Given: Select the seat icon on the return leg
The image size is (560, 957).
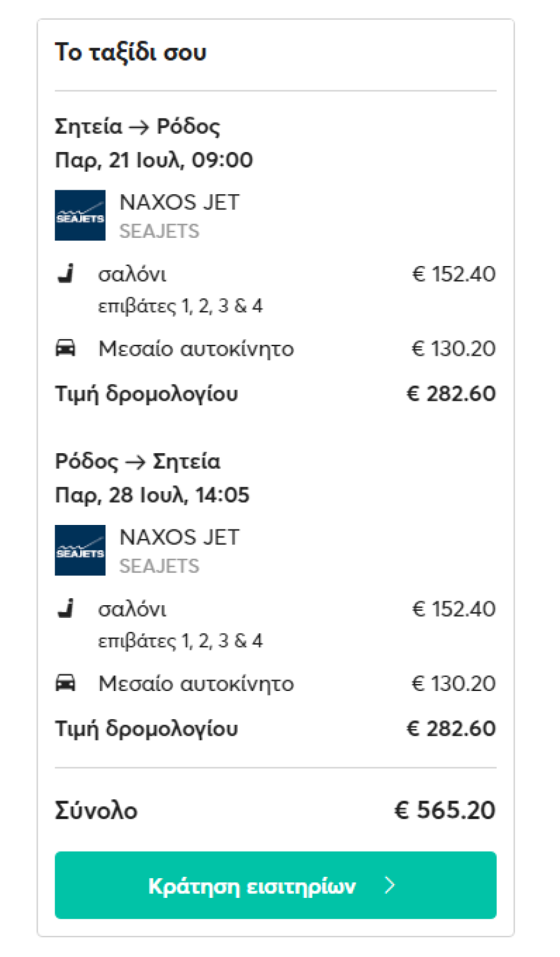Looking at the screenshot, I should [66, 607].
